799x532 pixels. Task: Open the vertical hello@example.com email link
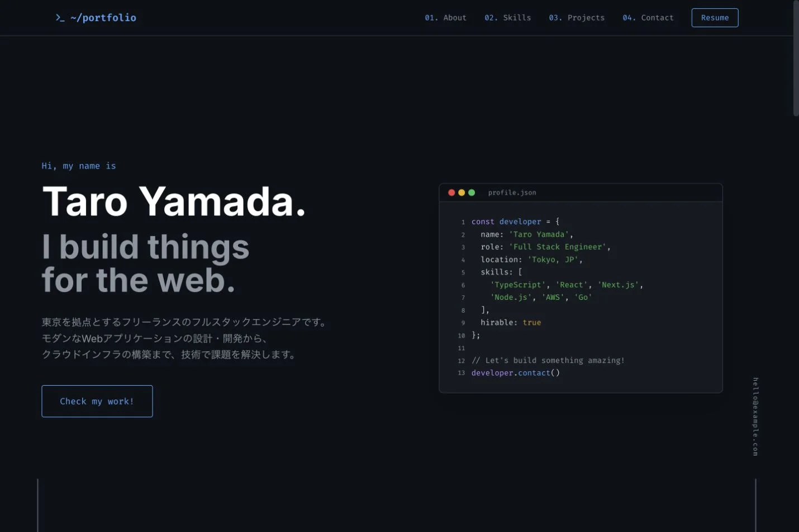755,416
